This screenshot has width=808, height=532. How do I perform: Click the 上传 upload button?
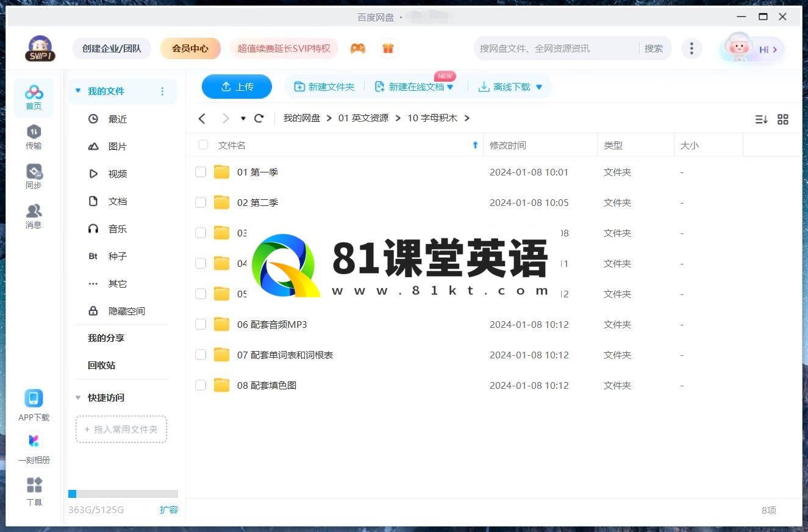pyautogui.click(x=237, y=87)
